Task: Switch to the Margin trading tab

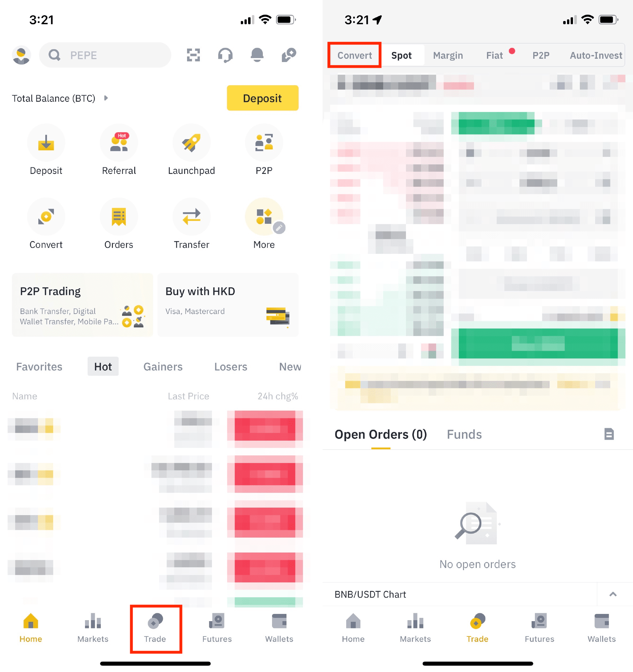Action: [446, 55]
